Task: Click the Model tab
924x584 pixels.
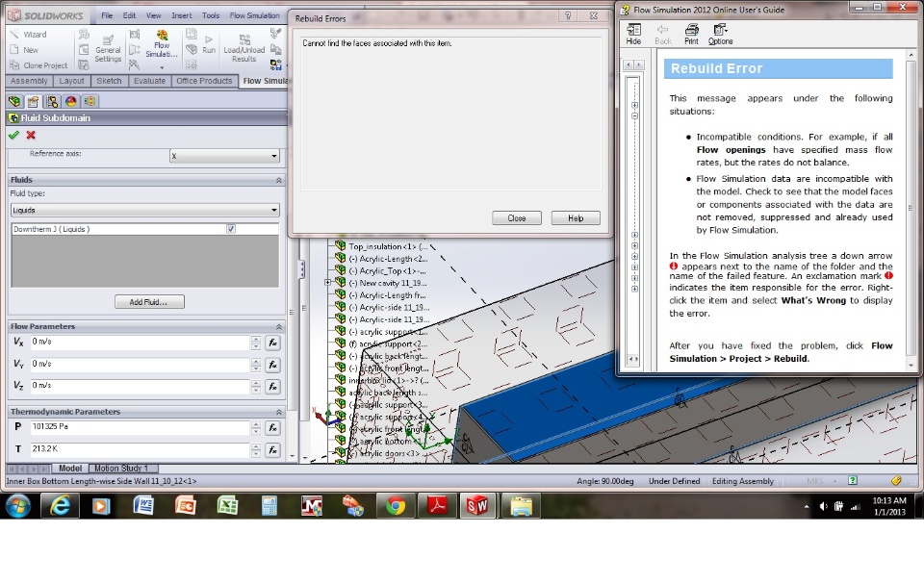Action: coord(69,469)
